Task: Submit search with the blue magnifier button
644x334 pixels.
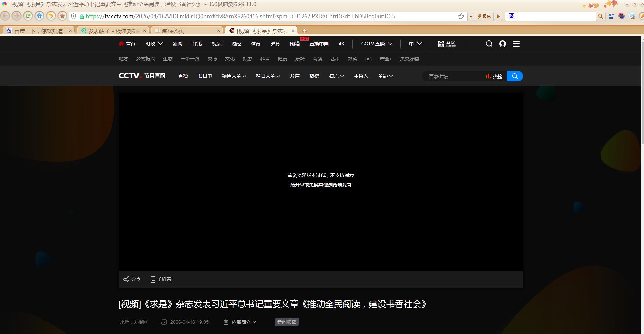Action: 515,76
